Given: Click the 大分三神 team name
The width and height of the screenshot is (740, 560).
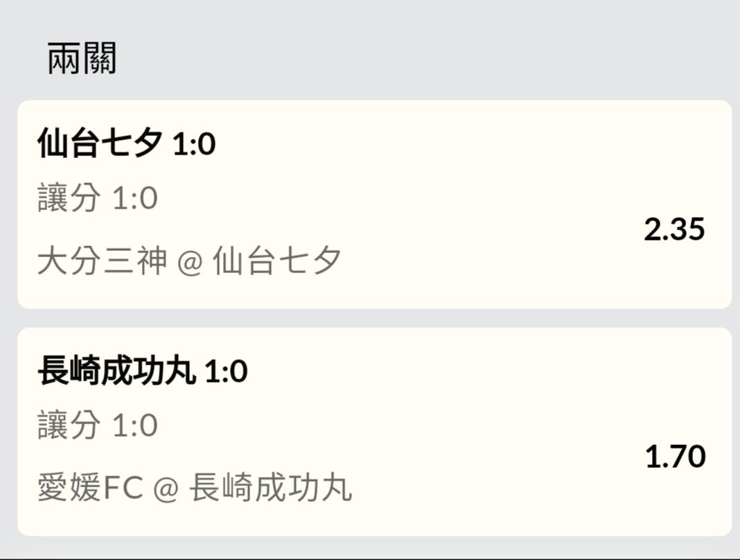Looking at the screenshot, I should tap(102, 262).
